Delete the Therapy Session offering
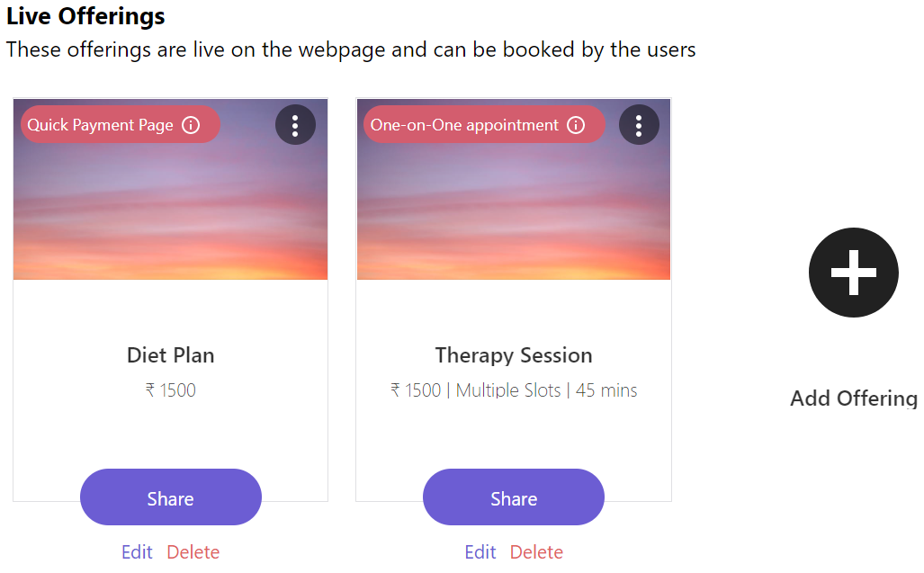The height and width of the screenshot is (573, 924). click(536, 552)
